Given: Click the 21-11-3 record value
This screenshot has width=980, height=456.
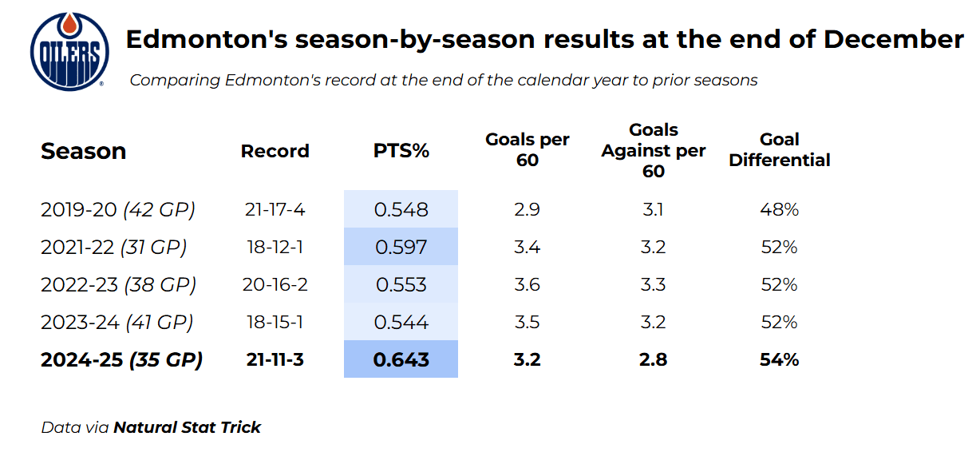Looking at the screenshot, I should [x=275, y=359].
